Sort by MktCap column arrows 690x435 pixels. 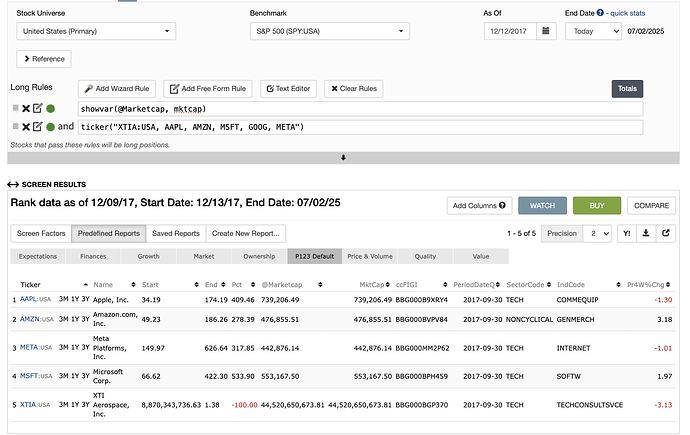[388, 285]
